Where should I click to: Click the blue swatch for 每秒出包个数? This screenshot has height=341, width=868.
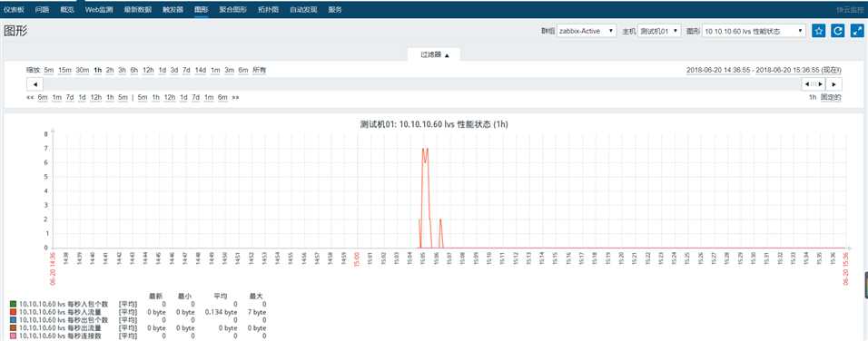click(13, 320)
